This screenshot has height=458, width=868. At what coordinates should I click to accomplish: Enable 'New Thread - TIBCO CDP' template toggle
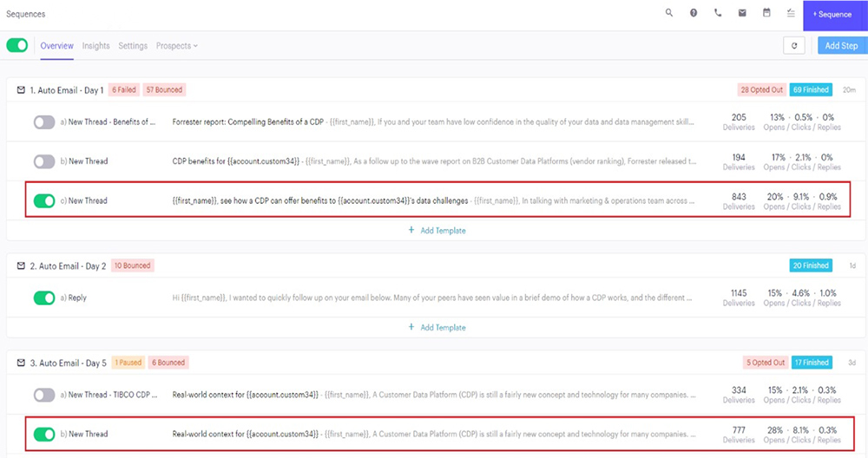point(44,395)
